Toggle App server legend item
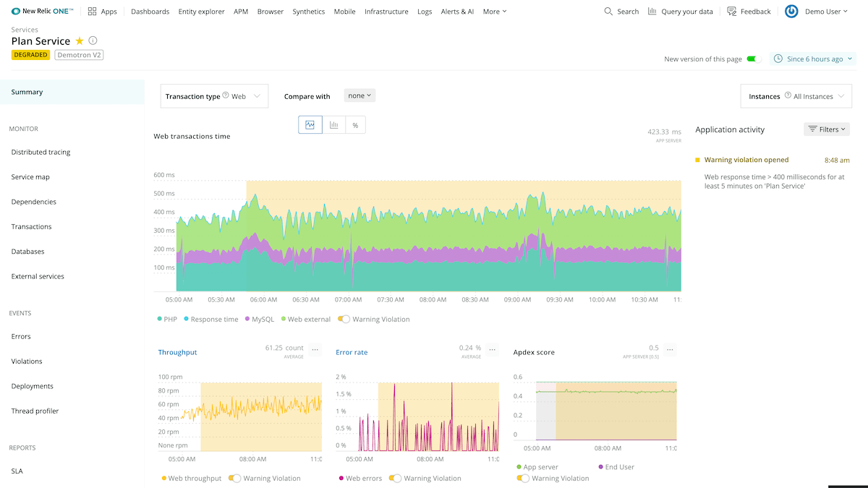 pos(537,467)
